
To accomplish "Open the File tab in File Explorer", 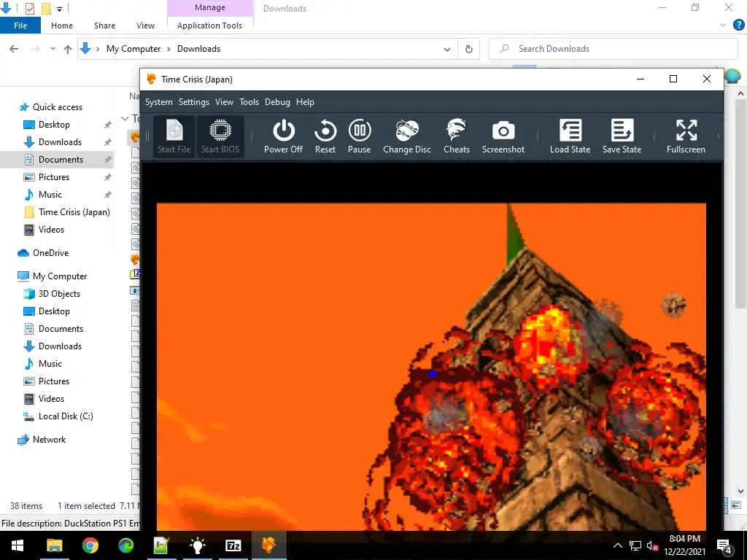I will point(20,26).
